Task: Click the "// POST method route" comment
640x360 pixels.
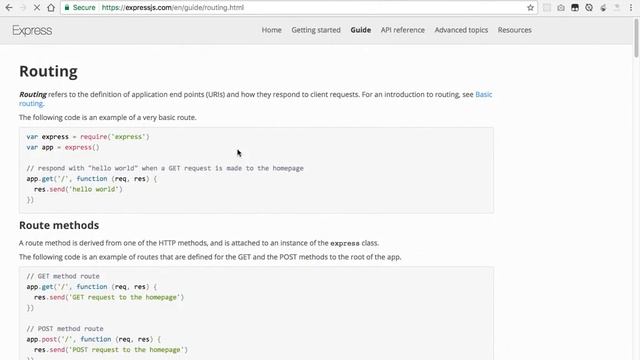Action: pyautogui.click(x=65, y=329)
